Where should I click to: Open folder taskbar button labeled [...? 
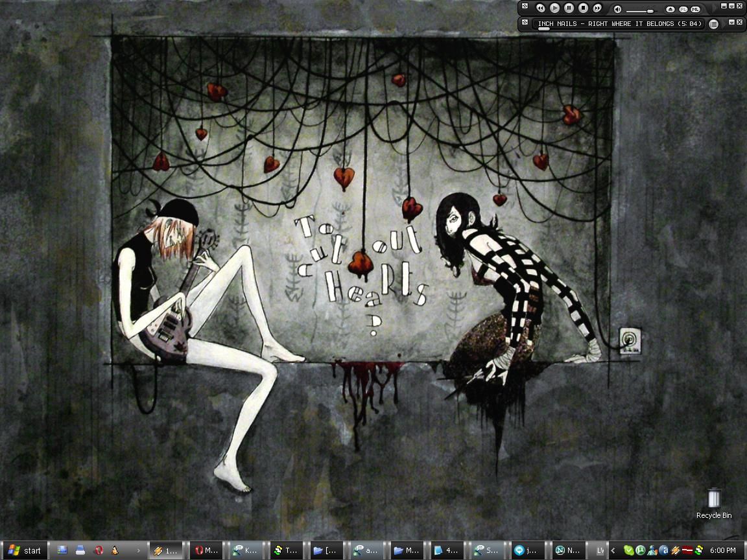pos(327,550)
